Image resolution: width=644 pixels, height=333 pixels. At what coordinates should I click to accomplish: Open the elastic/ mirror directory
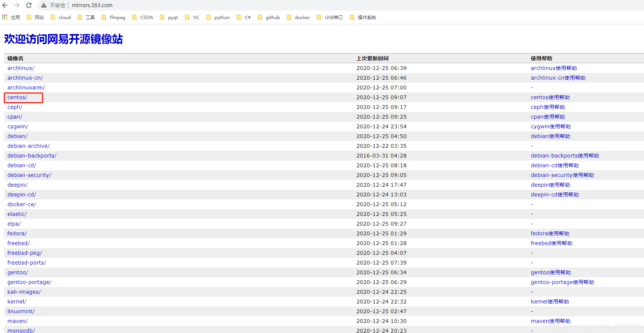tap(17, 214)
